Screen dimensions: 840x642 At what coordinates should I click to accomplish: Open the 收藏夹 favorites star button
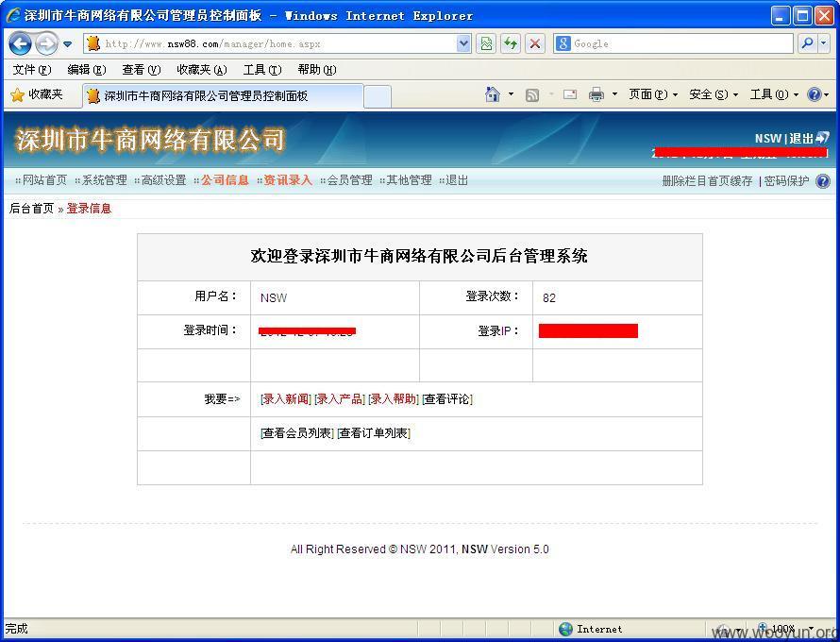[37, 94]
